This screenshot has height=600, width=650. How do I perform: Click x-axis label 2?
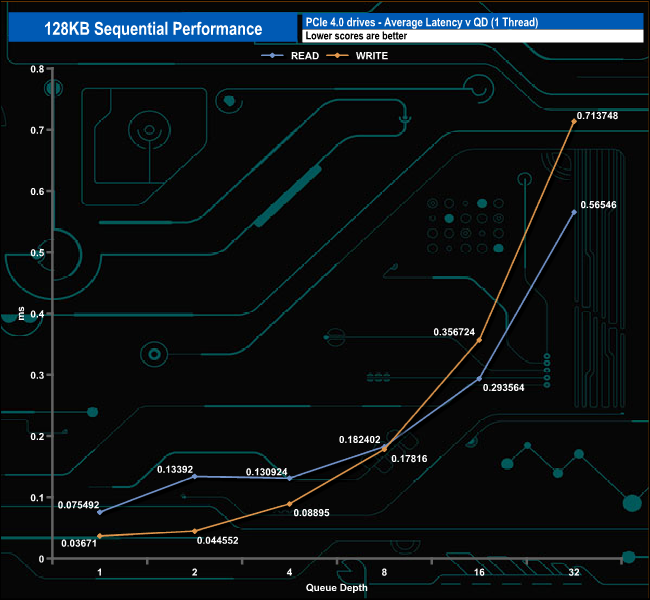(194, 572)
